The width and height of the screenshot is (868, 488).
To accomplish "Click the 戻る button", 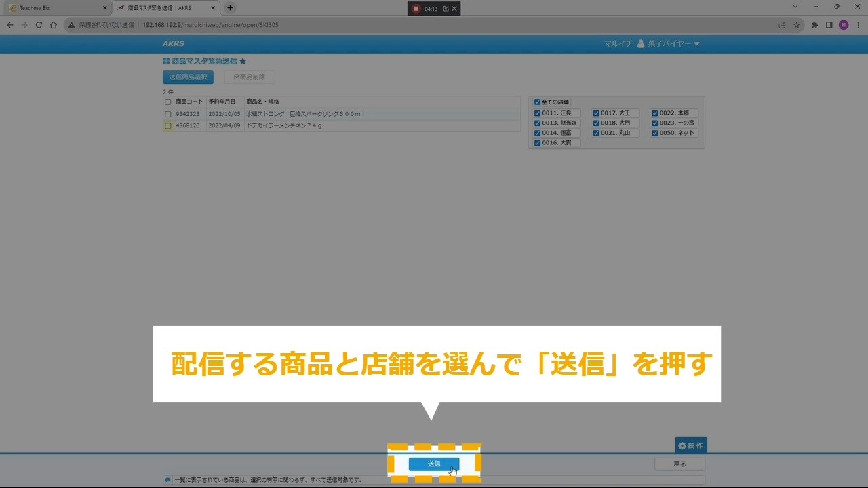I will (679, 464).
